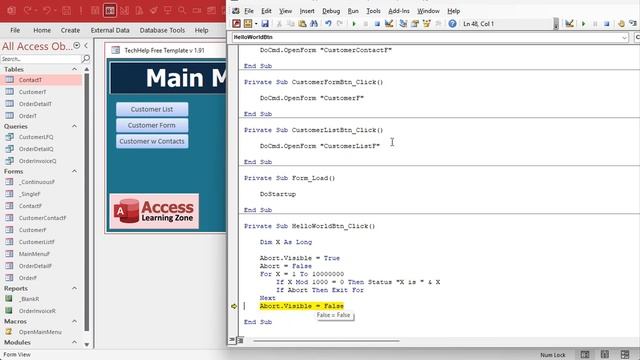Screen dimensions: 640x360
Task: Open the HelloWorldBtn object dropdown
Action: (624, 37)
